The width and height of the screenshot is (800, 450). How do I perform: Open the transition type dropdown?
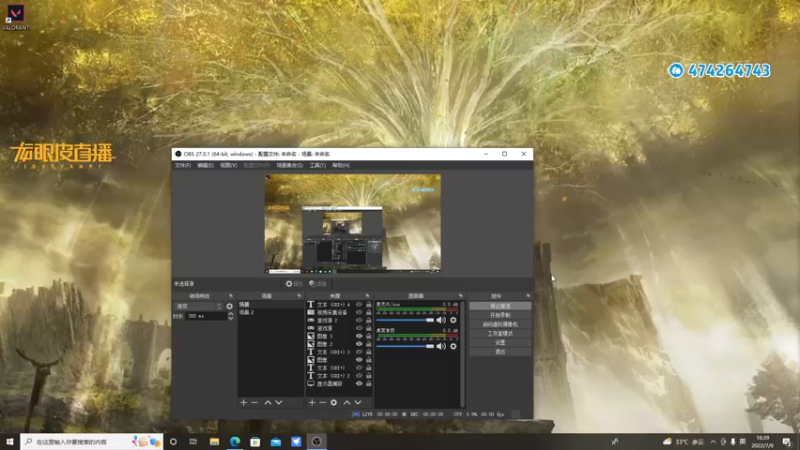coord(198,306)
